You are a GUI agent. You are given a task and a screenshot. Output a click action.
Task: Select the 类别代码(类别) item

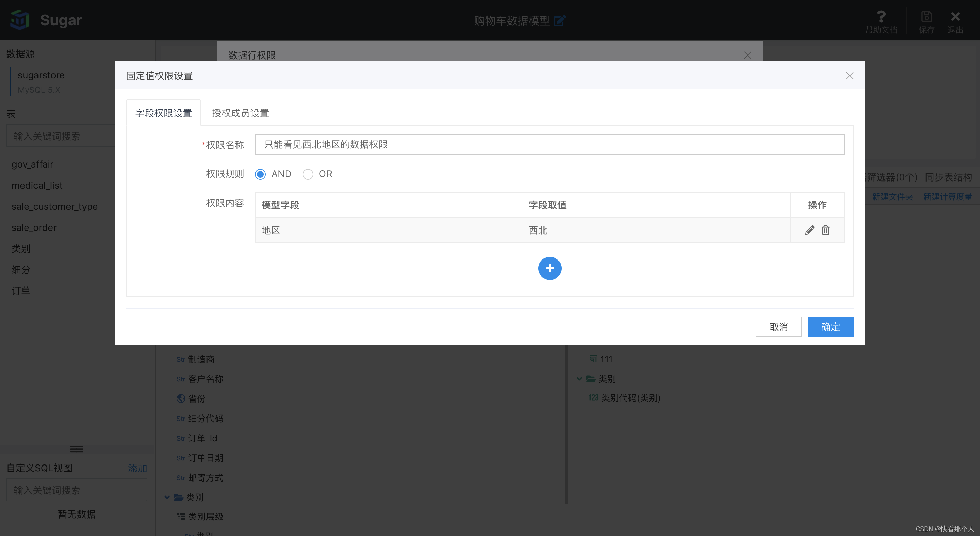click(630, 398)
